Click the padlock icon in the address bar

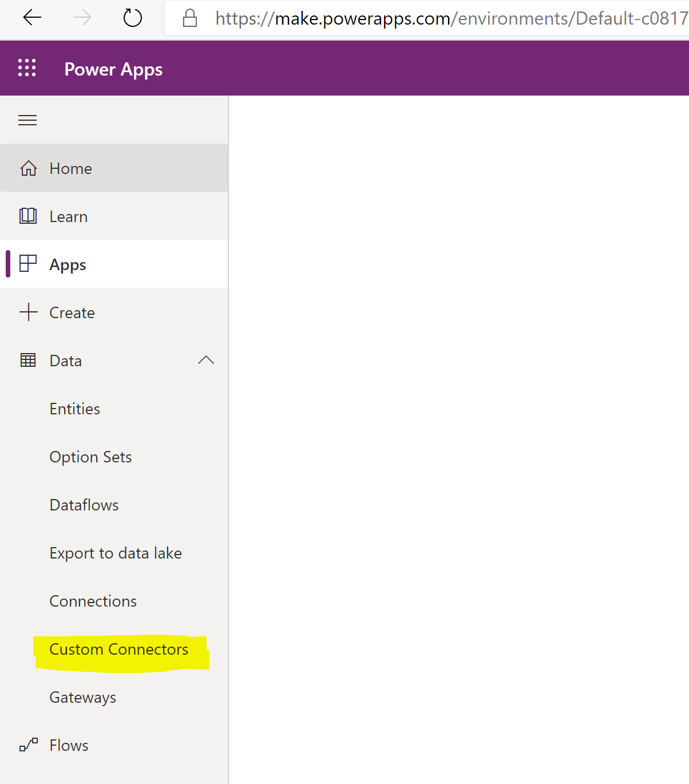tap(189, 17)
